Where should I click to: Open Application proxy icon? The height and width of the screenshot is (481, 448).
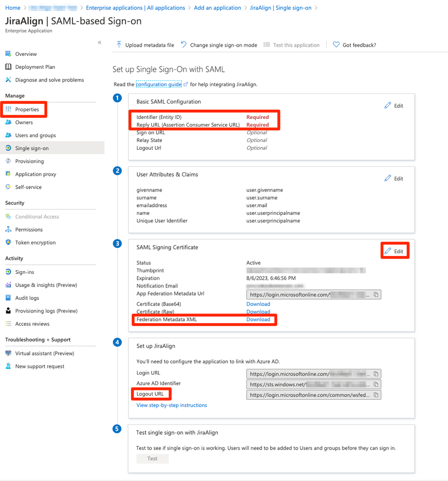8,174
